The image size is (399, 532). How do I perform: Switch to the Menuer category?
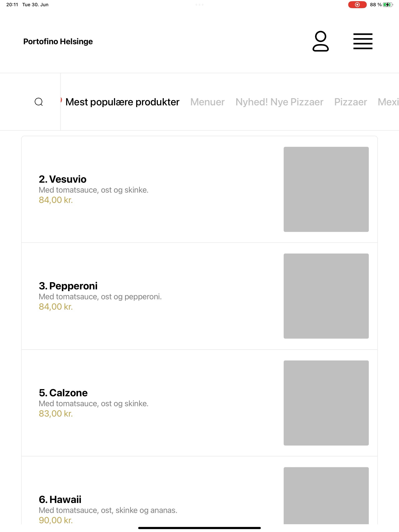(x=207, y=102)
